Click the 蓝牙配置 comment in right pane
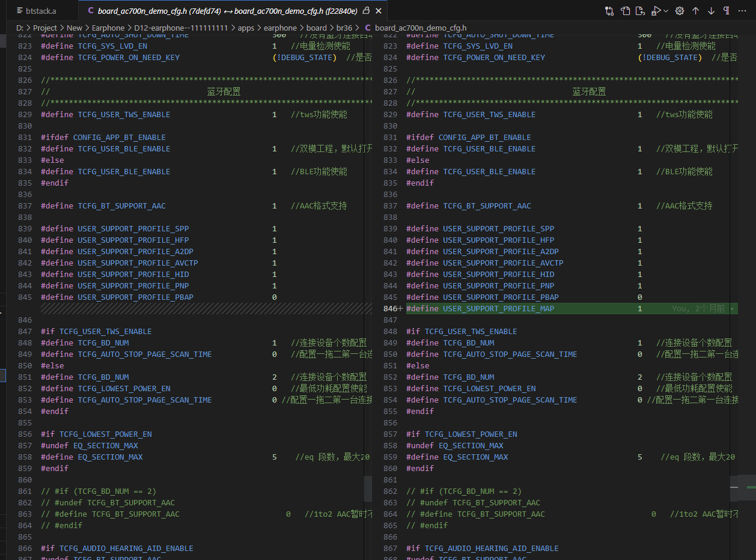756x560 pixels. 589,91
